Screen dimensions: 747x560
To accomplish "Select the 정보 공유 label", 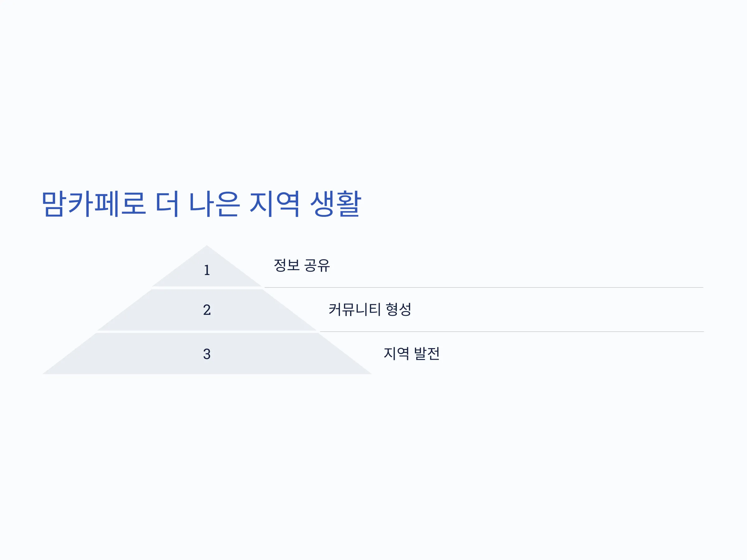I will (302, 265).
